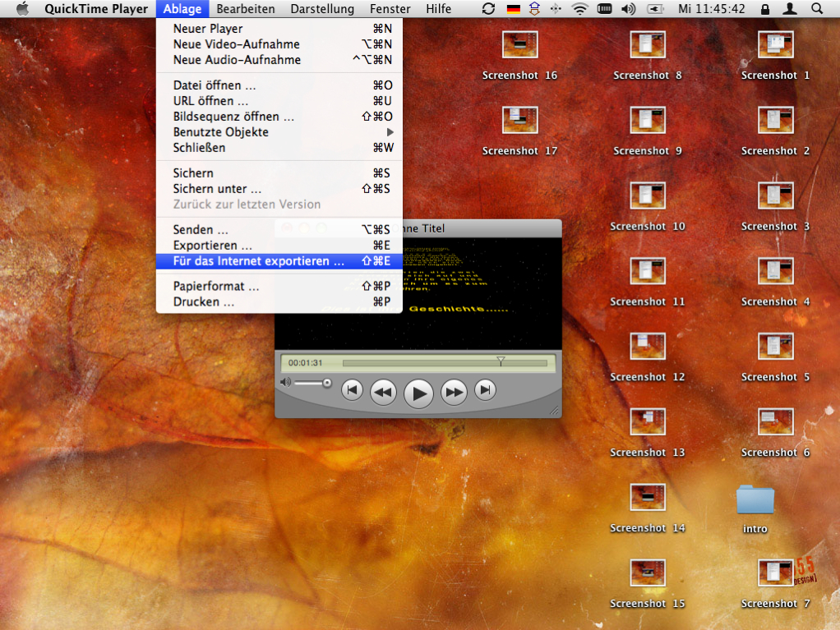Click the playhead marker on the timeline

(501, 361)
